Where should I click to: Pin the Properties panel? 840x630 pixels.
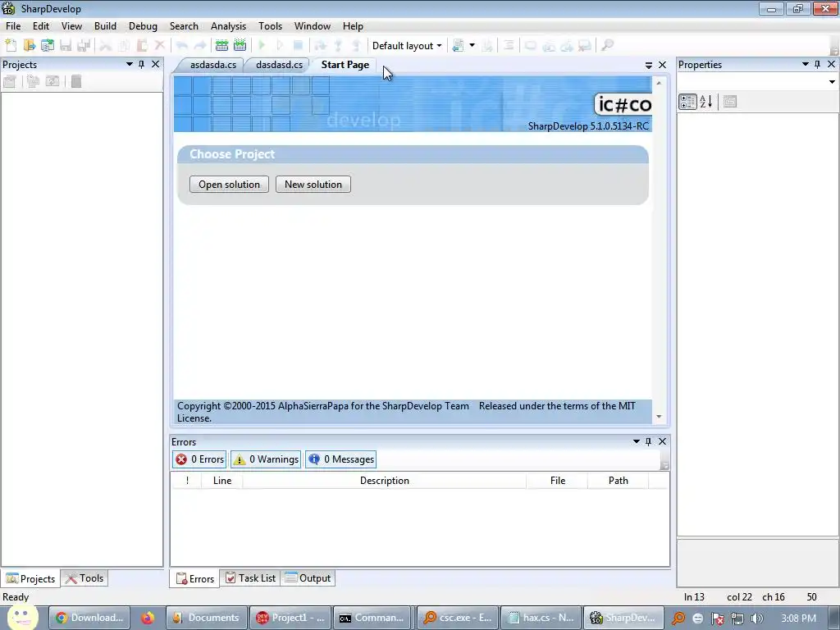pos(817,64)
